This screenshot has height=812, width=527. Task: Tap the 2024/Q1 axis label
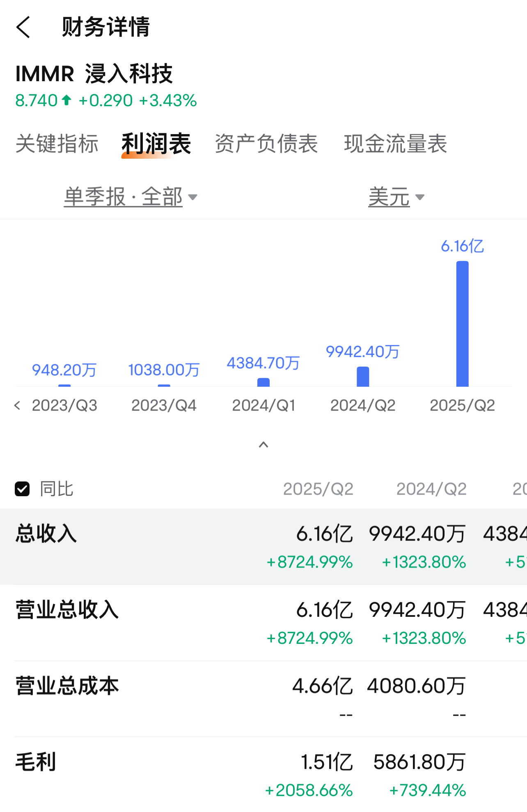[263, 406]
